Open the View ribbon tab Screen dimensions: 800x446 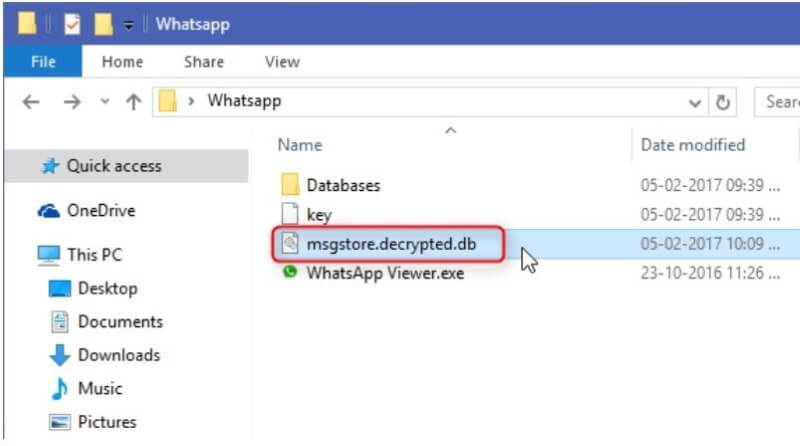click(282, 62)
